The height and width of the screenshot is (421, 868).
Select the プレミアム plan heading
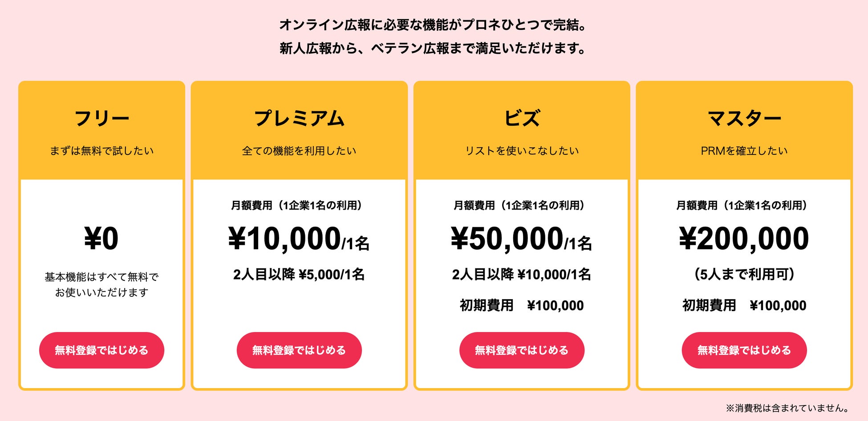click(299, 119)
